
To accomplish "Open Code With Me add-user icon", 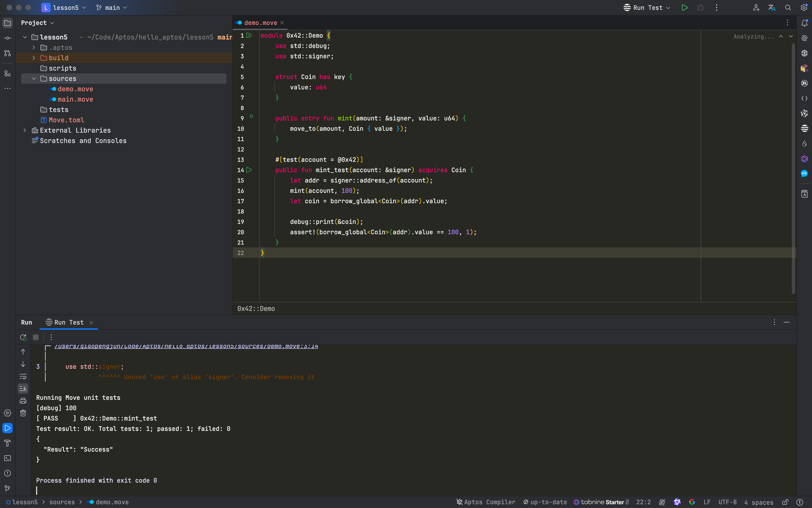I will tap(756, 7).
